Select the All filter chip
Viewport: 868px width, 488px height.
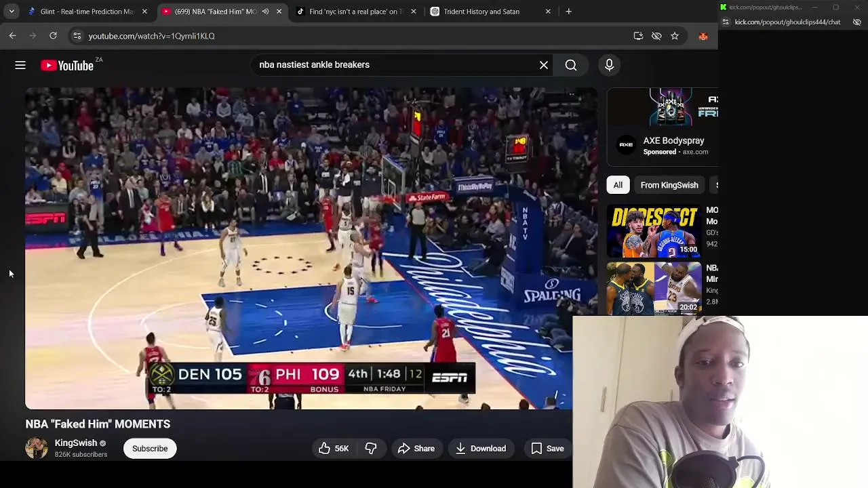(x=618, y=185)
